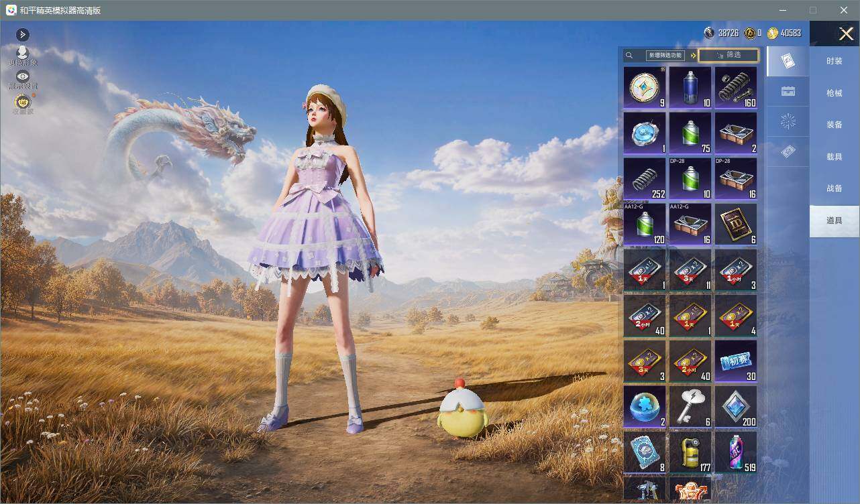Viewport: 860px width, 504px height.
Task: Select the 载具 tab
Action: pos(835,157)
